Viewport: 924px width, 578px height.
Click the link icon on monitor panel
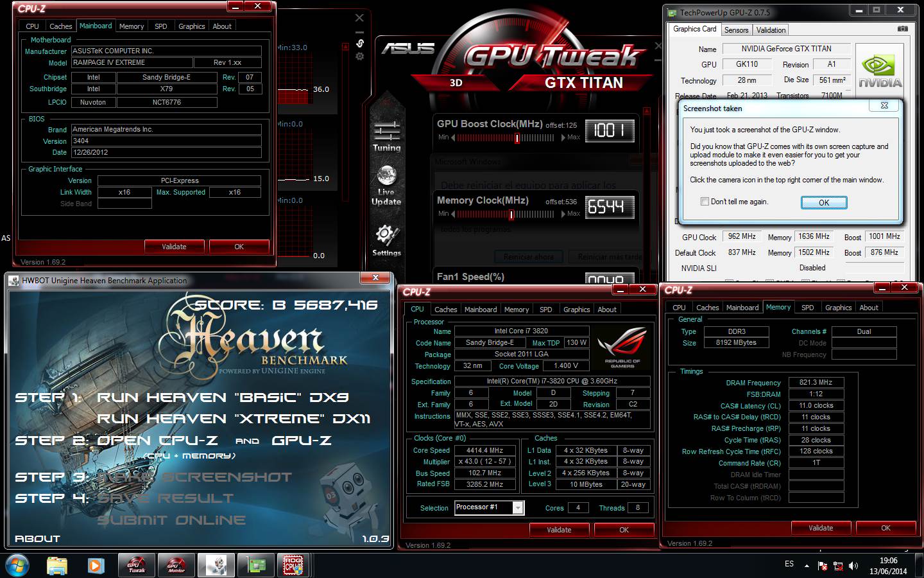click(360, 43)
